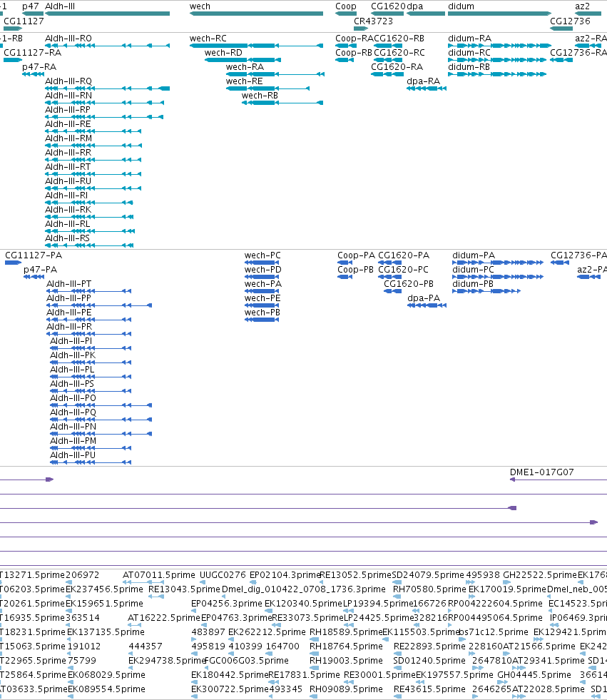This screenshot has width=607, height=700.
Task: Click the CG1620-PB protein feature
Action: [x=393, y=291]
